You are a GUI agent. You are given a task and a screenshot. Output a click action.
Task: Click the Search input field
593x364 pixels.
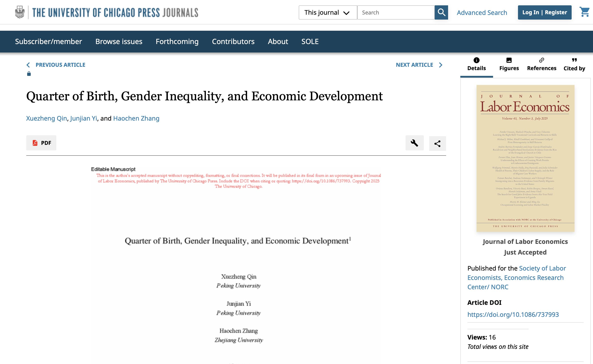pyautogui.click(x=396, y=12)
